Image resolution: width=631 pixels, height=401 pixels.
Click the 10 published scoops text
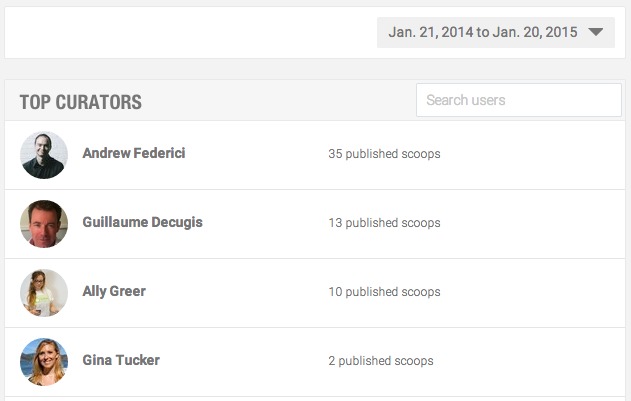384,291
